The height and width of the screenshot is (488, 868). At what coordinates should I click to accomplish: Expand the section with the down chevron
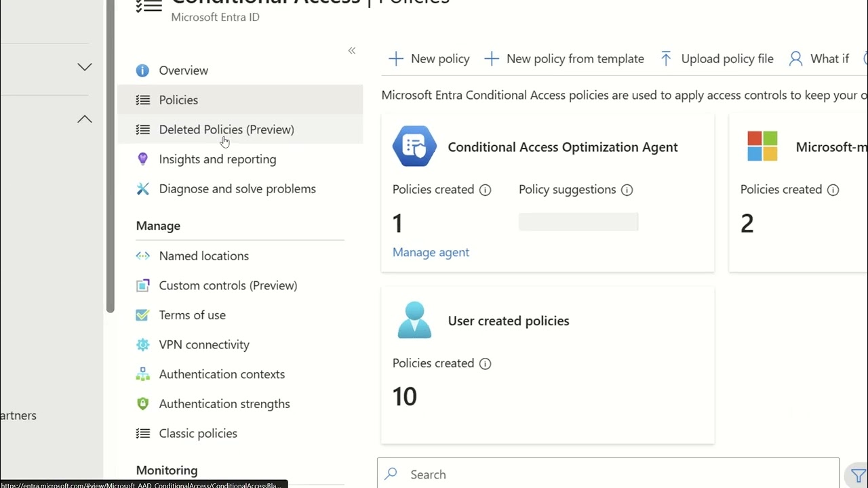click(x=85, y=67)
